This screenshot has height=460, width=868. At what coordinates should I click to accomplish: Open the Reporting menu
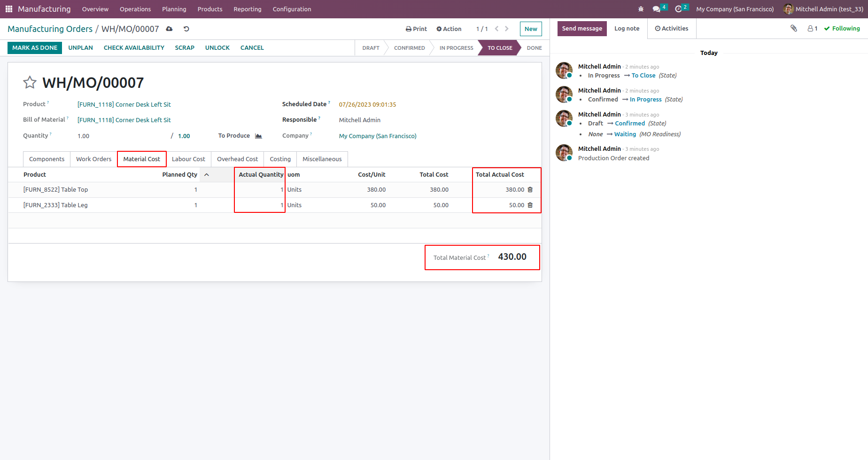pyautogui.click(x=248, y=9)
